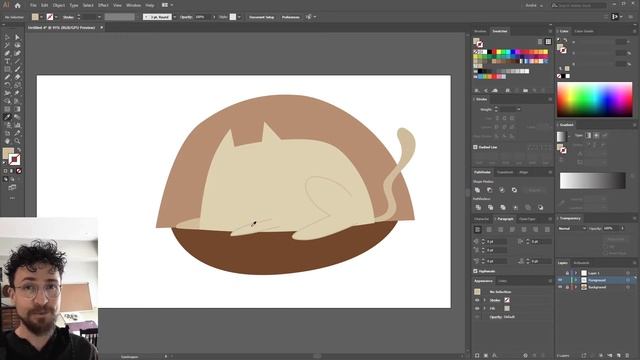Select the Selection tool arrow
This screenshot has width=640, height=360.
[x=7, y=37]
